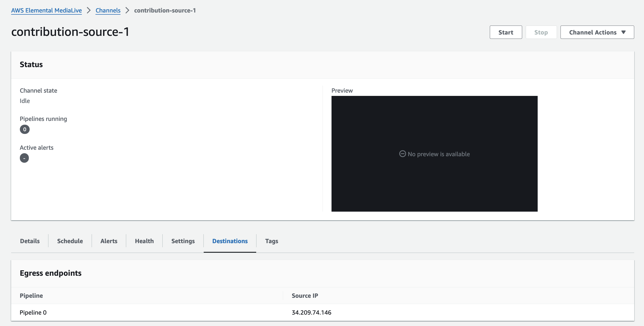Screen dimensions: 644x326
Task: Go to the Channels breadcrumb link
Action: pyautogui.click(x=108, y=10)
